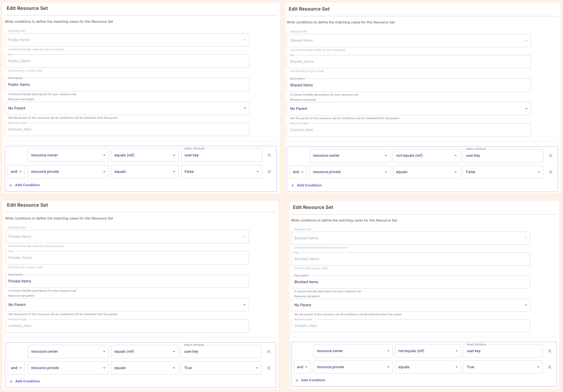Image resolution: width=563 pixels, height=392 pixels.
Task: Open resource.owner attribute dropdown in Shared Items
Action: click(350, 156)
